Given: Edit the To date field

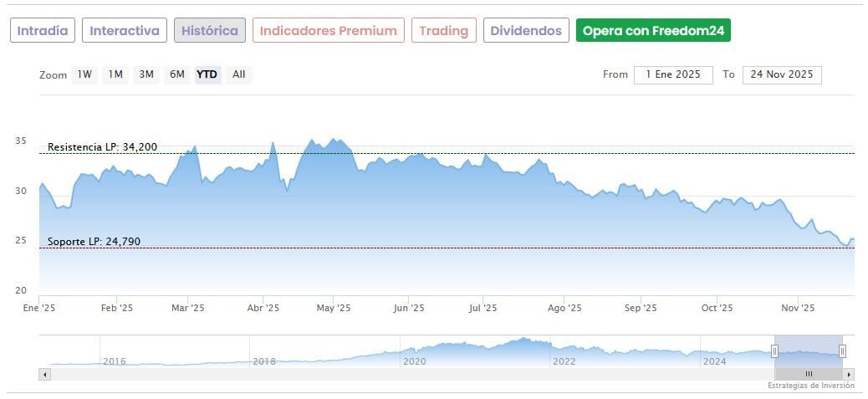Looking at the screenshot, I should (782, 74).
